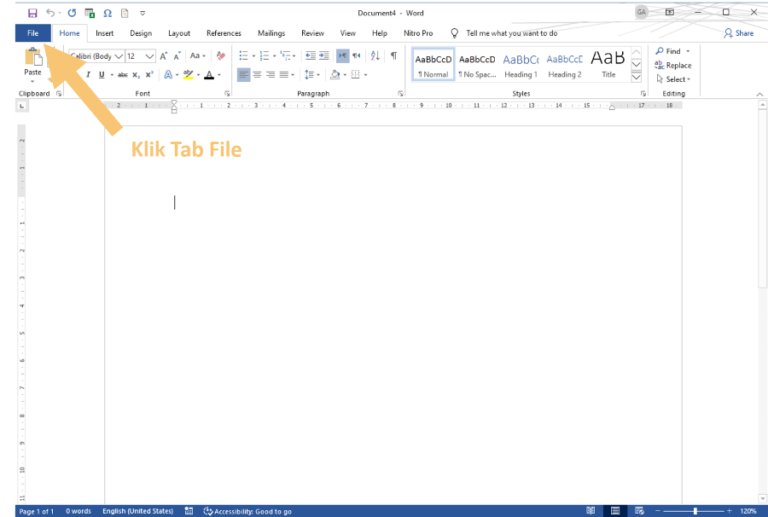
Task: Increase the paragraph indent
Action: coord(324,56)
